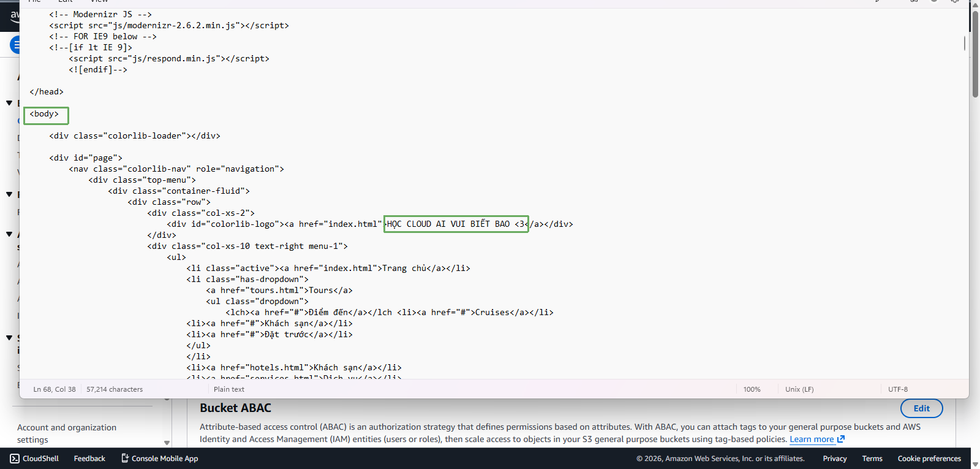
Task: Click the 'has-dropdown' list item line
Action: [x=247, y=280]
